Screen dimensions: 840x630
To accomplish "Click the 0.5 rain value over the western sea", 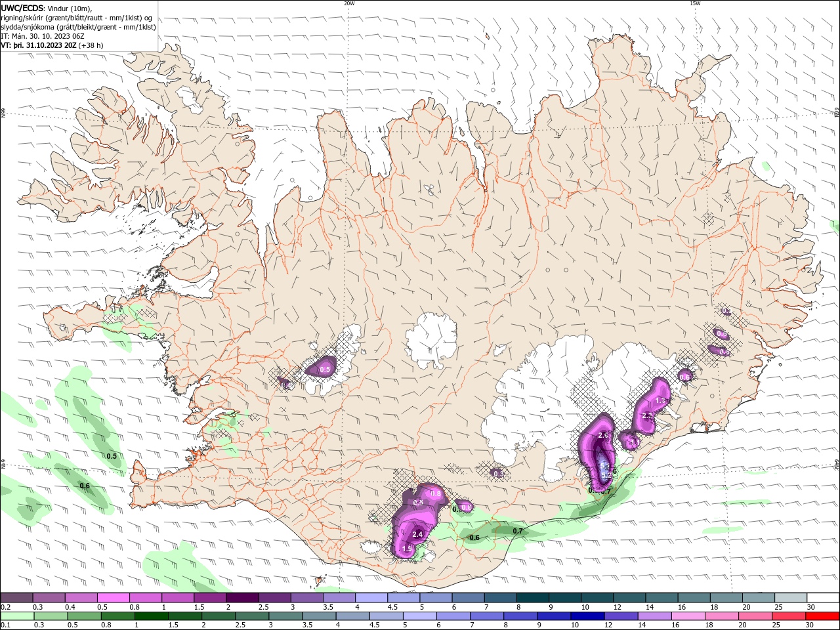I will click(x=112, y=456).
